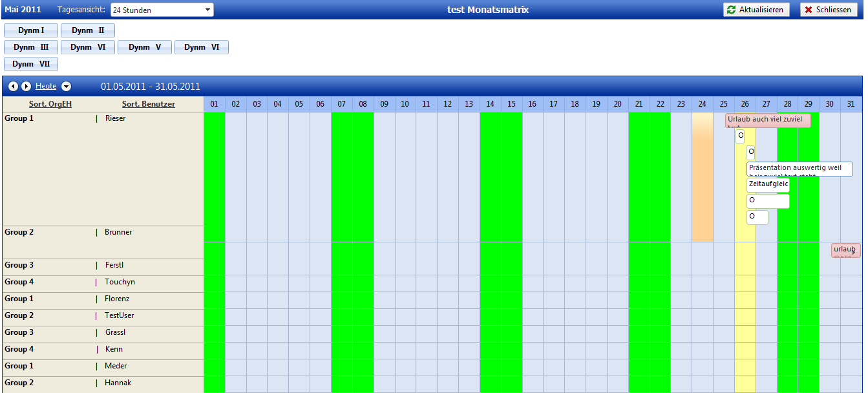The width and height of the screenshot is (868, 393).
Task: Open the red 'urlaub' entry on day 31
Action: tap(845, 250)
